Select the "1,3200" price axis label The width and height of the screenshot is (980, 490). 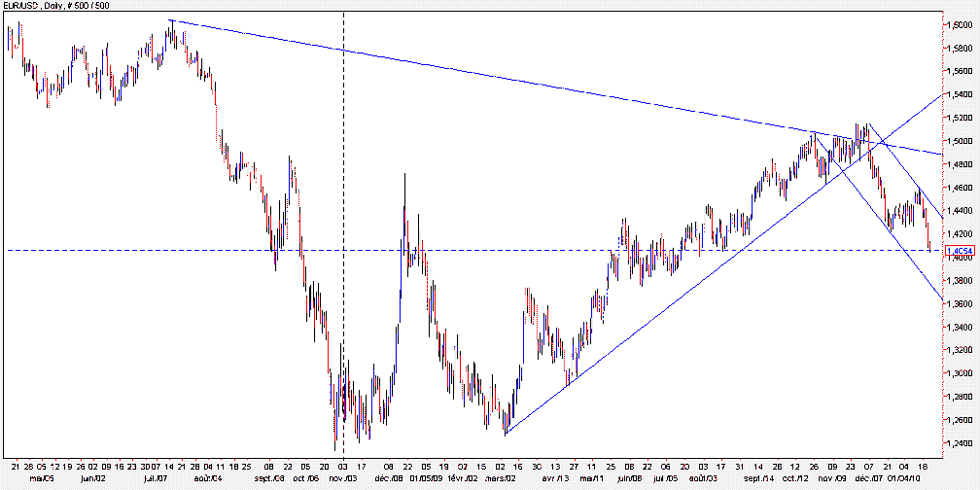(x=960, y=351)
